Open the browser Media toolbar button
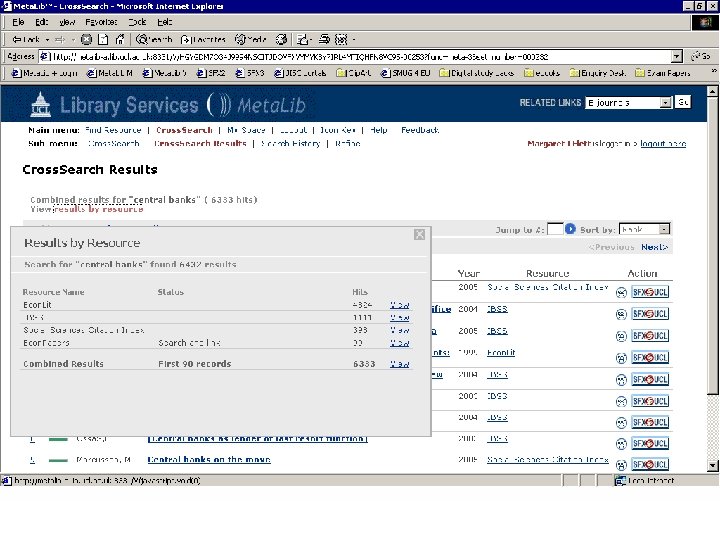The width and height of the screenshot is (720, 540). (250, 39)
